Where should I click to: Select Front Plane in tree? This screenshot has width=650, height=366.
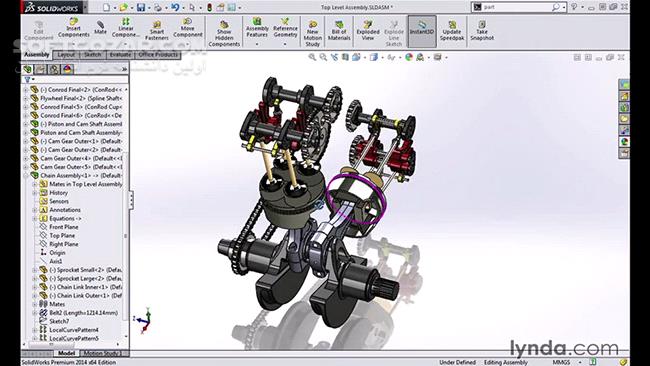[x=63, y=227]
